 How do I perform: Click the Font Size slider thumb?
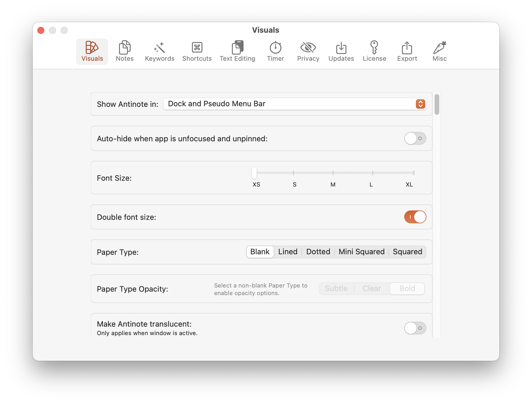click(x=254, y=173)
